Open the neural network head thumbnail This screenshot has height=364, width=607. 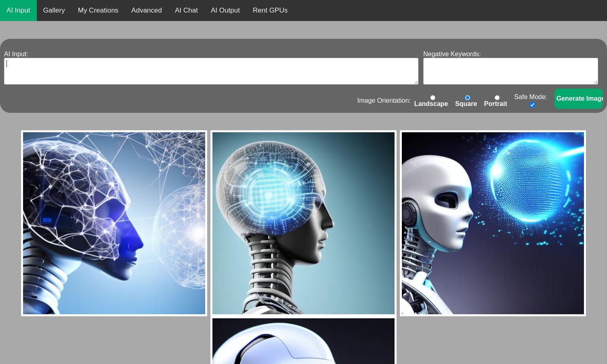(114, 223)
